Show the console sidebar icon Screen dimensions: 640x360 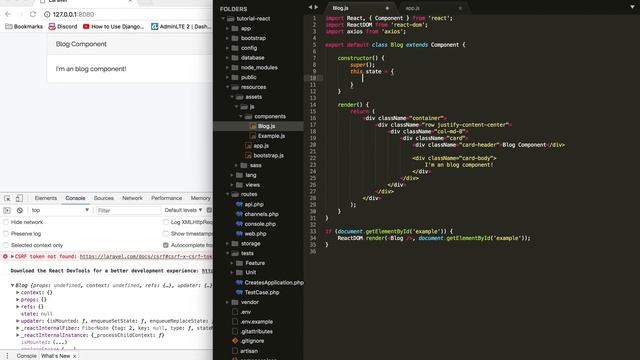pos(7,210)
